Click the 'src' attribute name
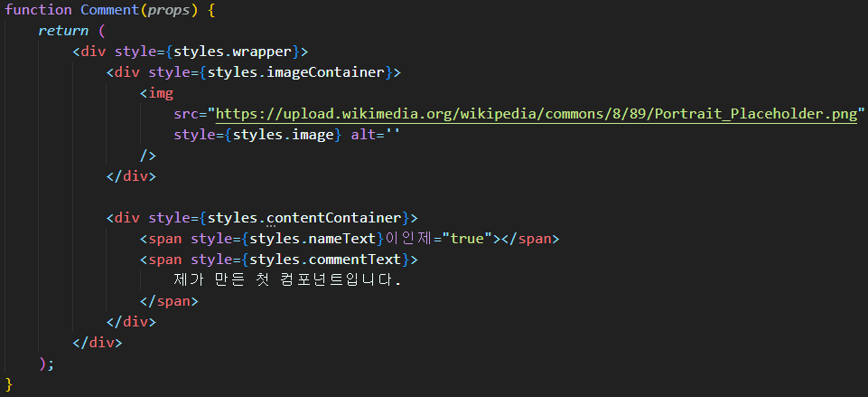Image resolution: width=868 pixels, height=397 pixels. click(186, 114)
